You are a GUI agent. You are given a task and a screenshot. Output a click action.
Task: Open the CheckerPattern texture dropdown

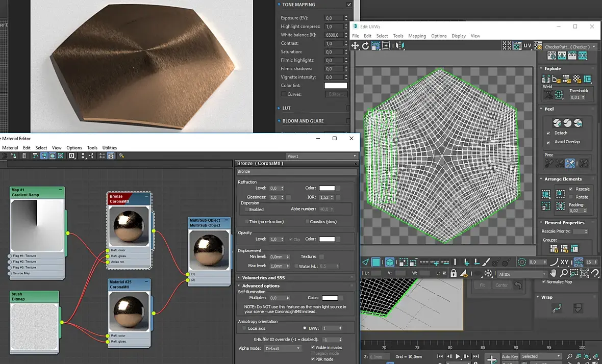570,47
